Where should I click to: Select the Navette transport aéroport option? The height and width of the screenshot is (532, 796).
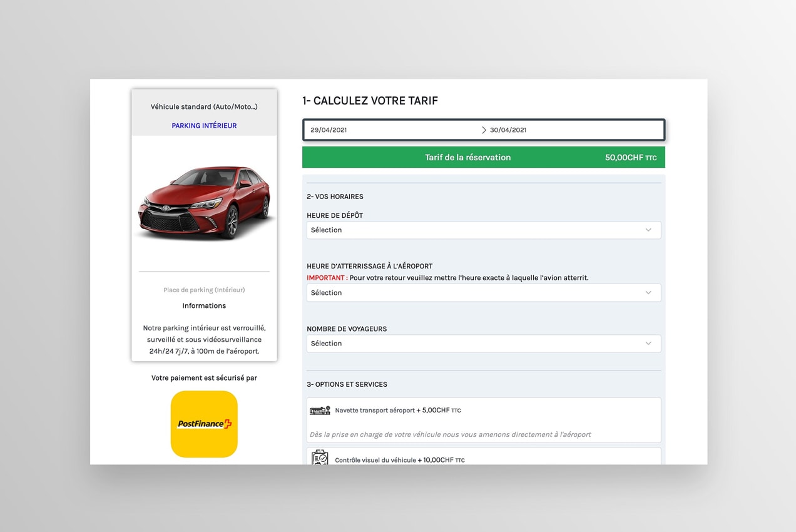398,411
